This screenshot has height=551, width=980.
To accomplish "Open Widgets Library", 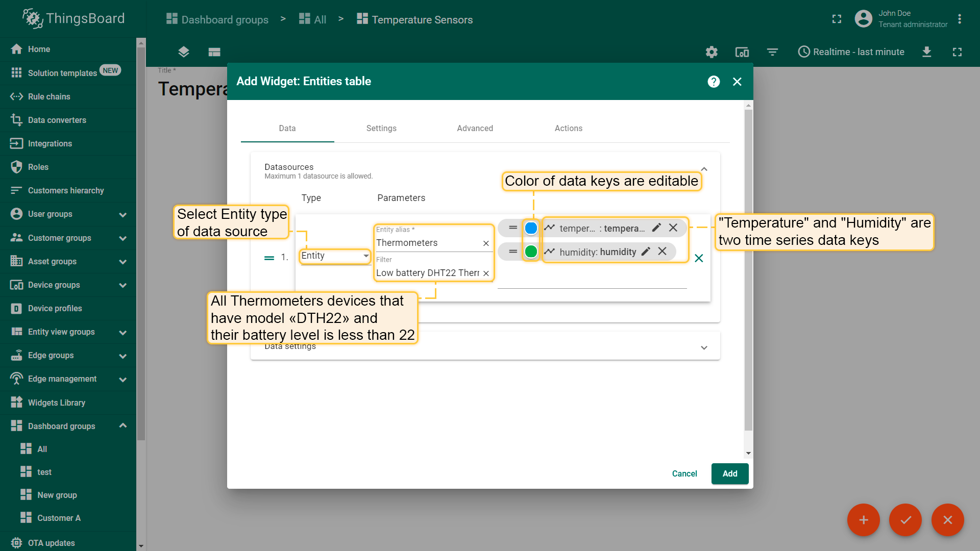I will [x=68, y=403].
